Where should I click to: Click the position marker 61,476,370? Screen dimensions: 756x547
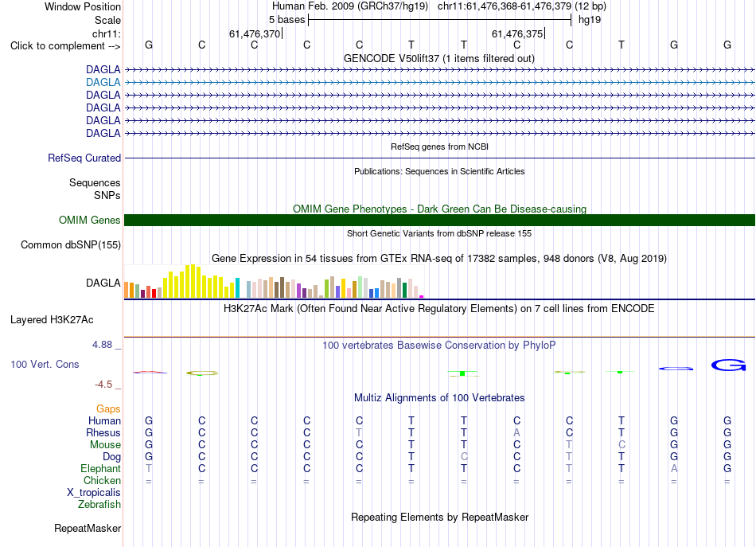(255, 33)
